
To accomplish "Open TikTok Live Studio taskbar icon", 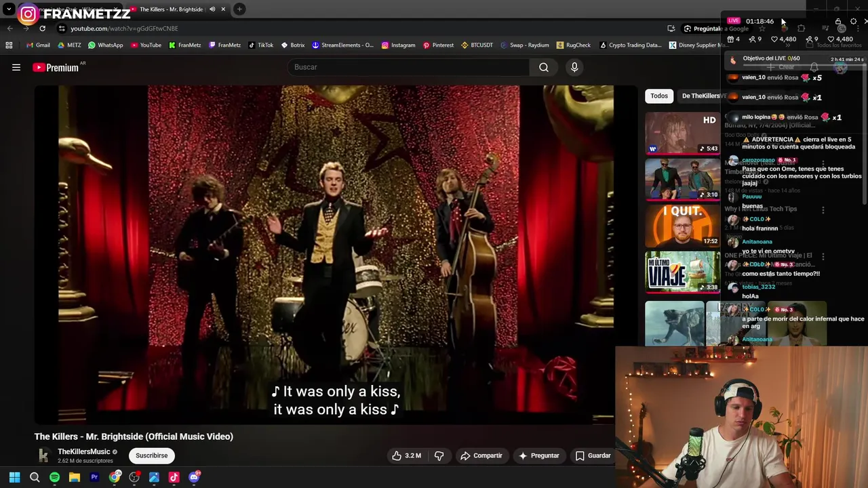I will (x=174, y=477).
